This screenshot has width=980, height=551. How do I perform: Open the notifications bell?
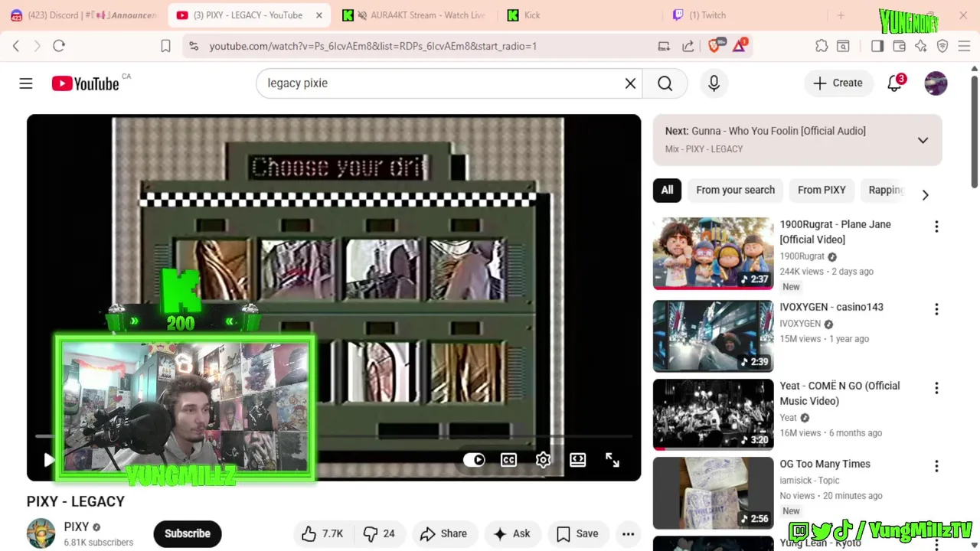894,83
